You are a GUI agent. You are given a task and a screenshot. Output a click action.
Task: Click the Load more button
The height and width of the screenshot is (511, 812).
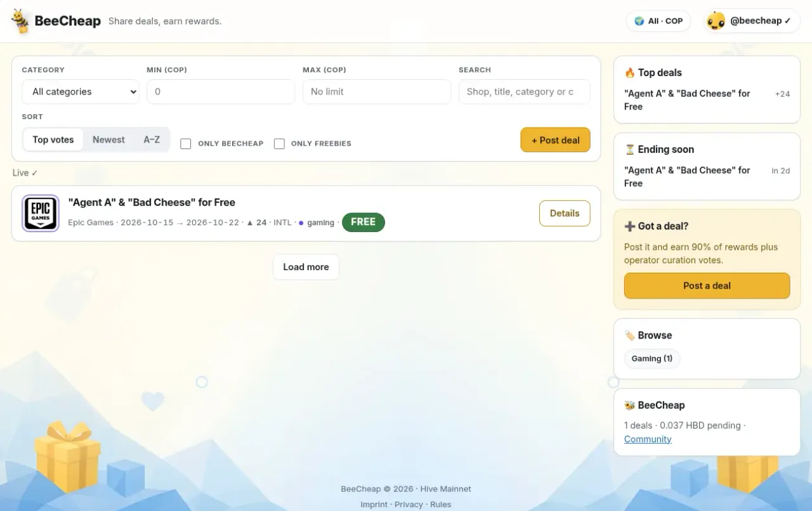point(306,267)
